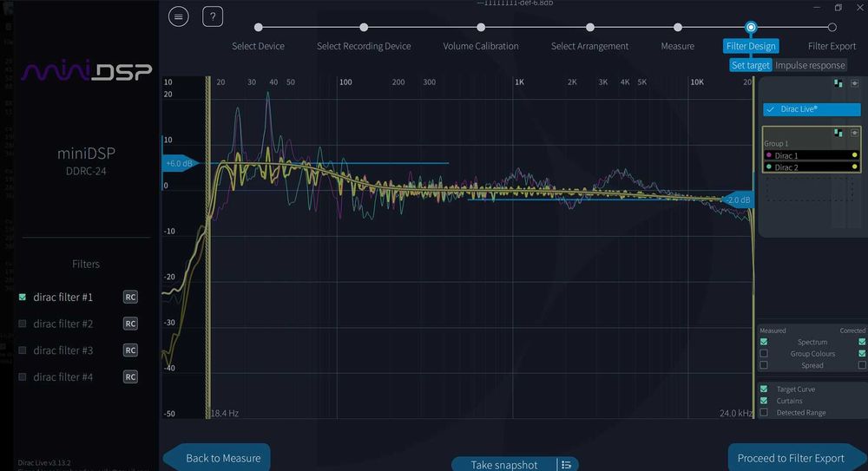Click the +6.0 dB gain handle

click(181, 163)
